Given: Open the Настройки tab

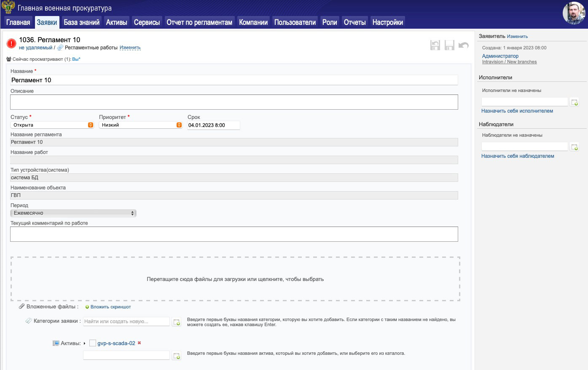Looking at the screenshot, I should [388, 22].
